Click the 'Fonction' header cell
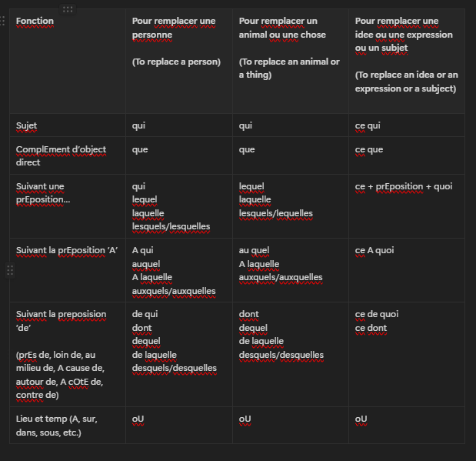 point(68,62)
